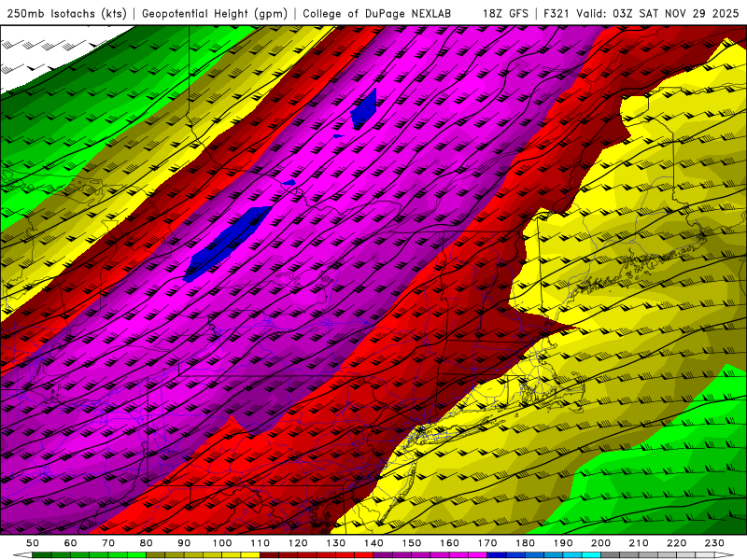Click the 50 label on the color scale
Screen dimensions: 747x560
pos(33,543)
